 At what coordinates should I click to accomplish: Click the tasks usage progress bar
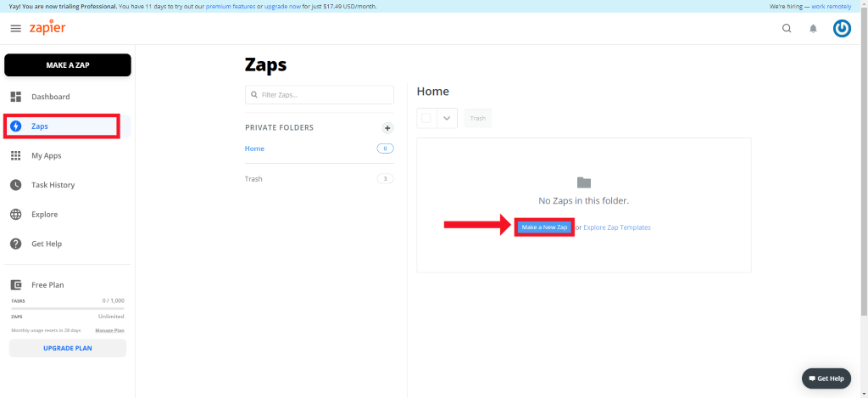[x=68, y=308]
